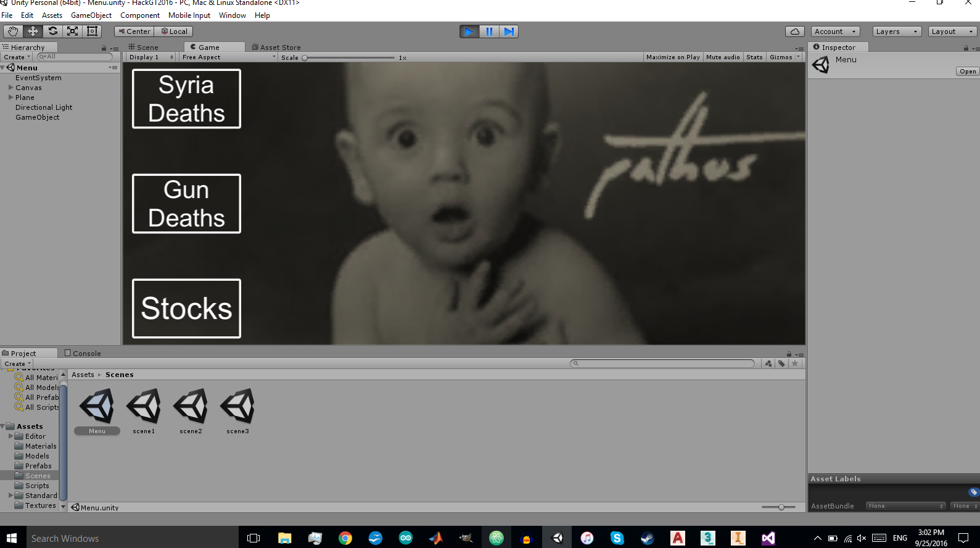Click Search by Type icon in Project
The width and height of the screenshot is (980, 548).
coord(768,363)
